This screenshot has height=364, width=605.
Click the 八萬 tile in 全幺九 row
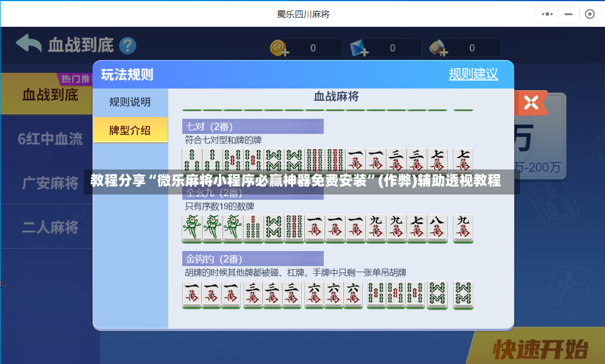[437, 228]
